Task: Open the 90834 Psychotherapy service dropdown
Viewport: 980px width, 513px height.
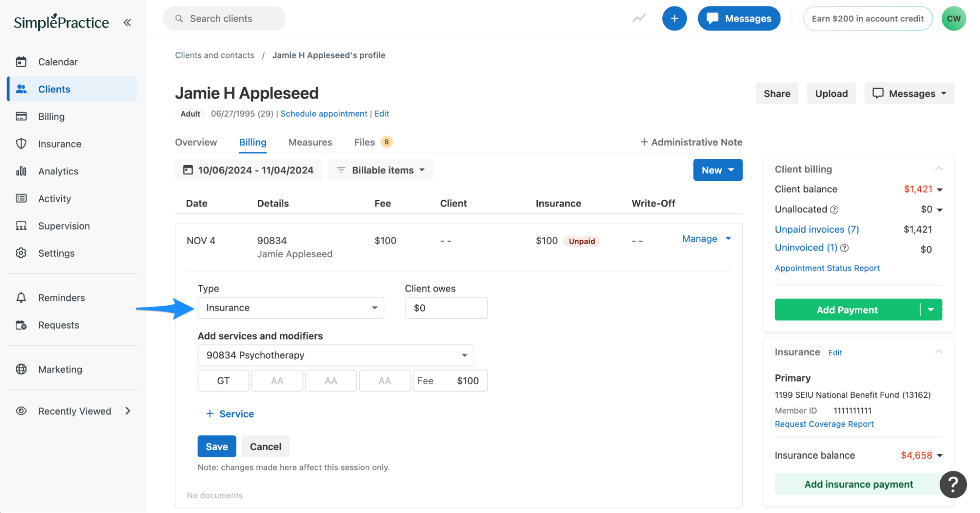Action: 335,355
